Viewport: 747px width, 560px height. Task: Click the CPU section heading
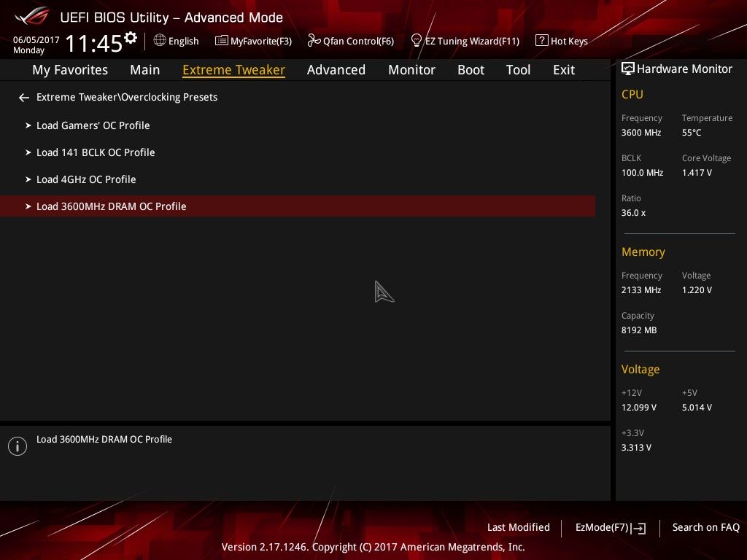pyautogui.click(x=632, y=94)
